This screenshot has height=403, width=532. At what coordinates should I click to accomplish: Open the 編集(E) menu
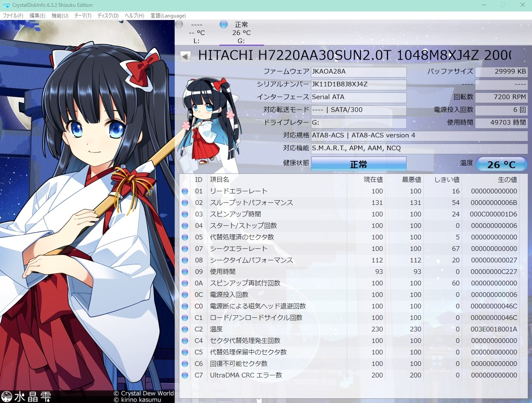[37, 16]
